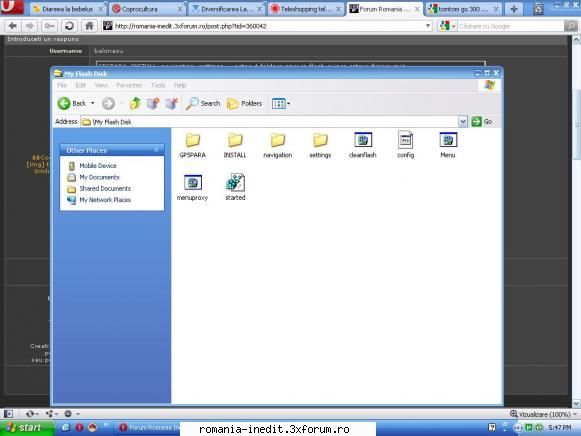Open My Documents link

pos(99,177)
